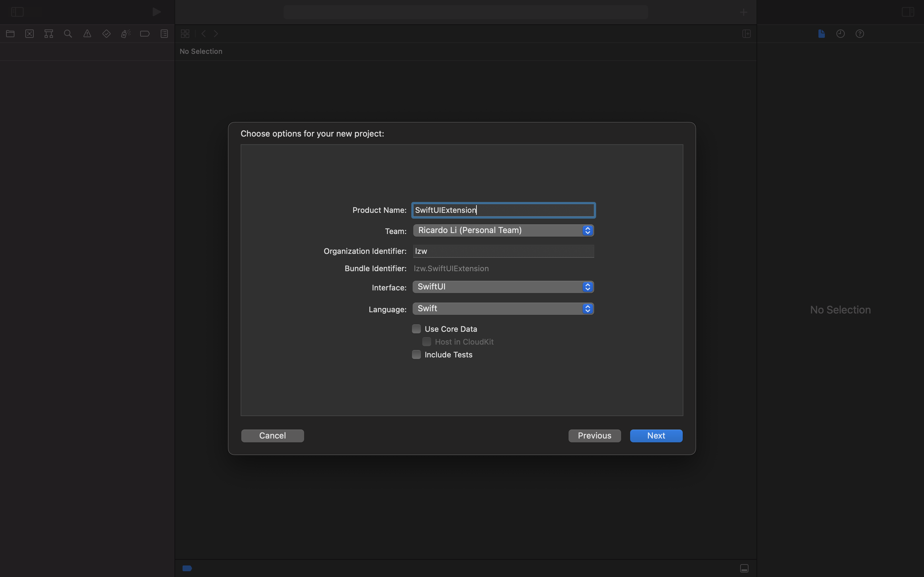Open the Language Swift dropdown
Image resolution: width=924 pixels, height=577 pixels.
click(503, 309)
